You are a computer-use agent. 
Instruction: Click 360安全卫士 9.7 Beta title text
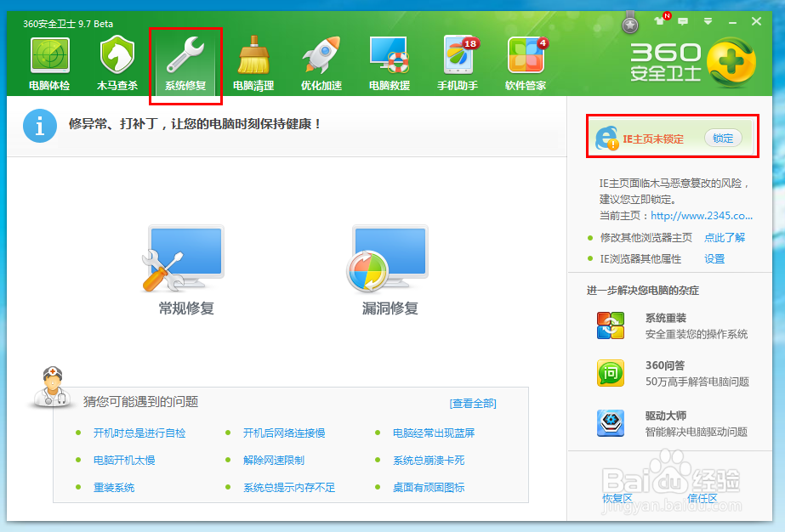[68, 24]
